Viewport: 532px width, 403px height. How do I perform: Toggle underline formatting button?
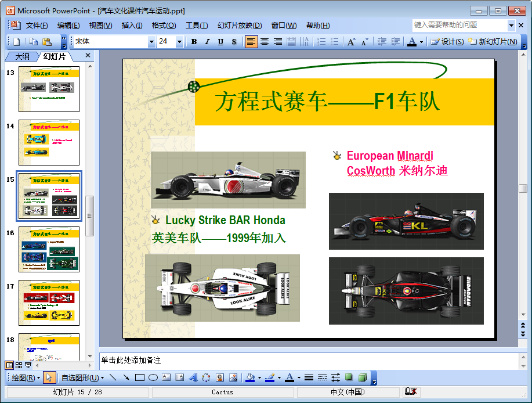click(220, 42)
